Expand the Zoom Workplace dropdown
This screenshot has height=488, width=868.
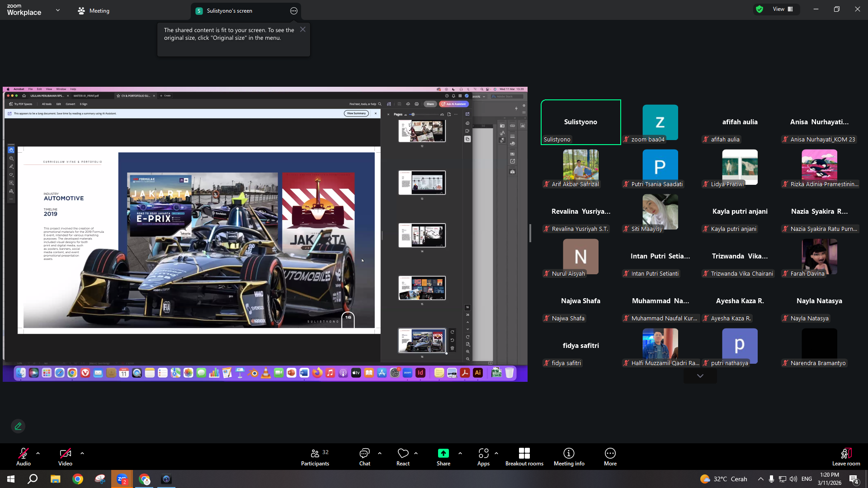pyautogui.click(x=58, y=10)
